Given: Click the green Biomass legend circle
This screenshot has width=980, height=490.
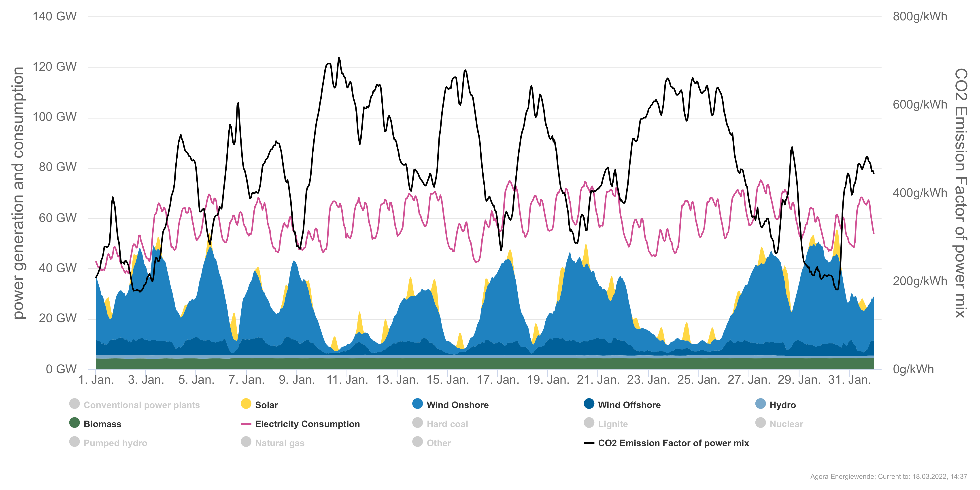Looking at the screenshot, I should coord(74,423).
